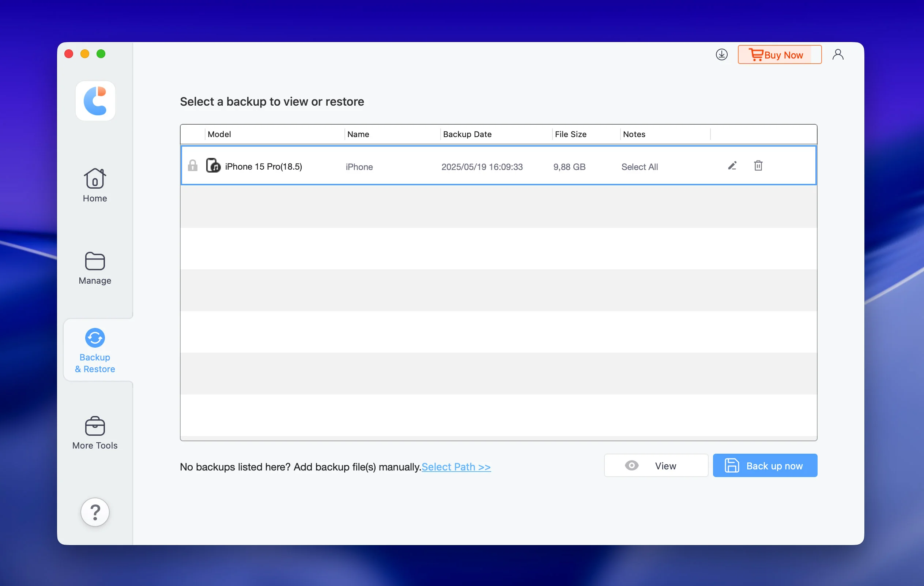Click the iTunes backup device icon

click(x=213, y=166)
